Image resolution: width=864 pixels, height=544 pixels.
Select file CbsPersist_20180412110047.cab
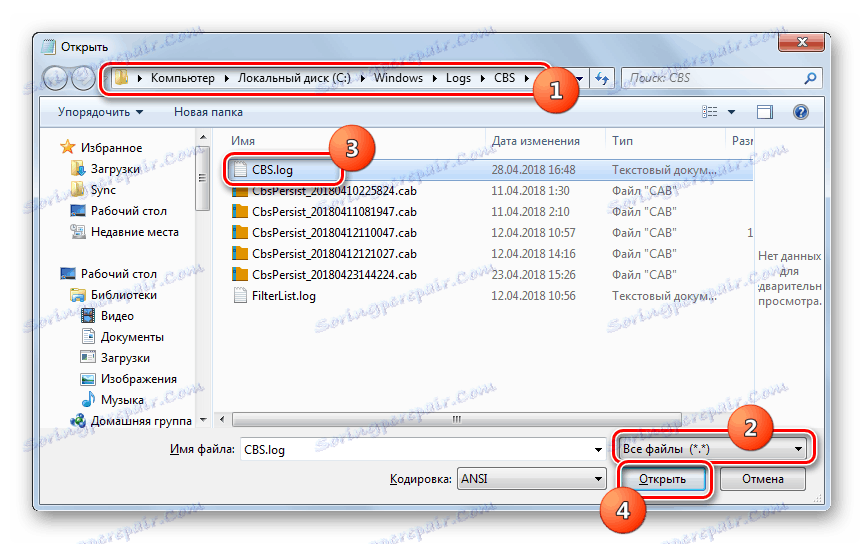coord(334,233)
